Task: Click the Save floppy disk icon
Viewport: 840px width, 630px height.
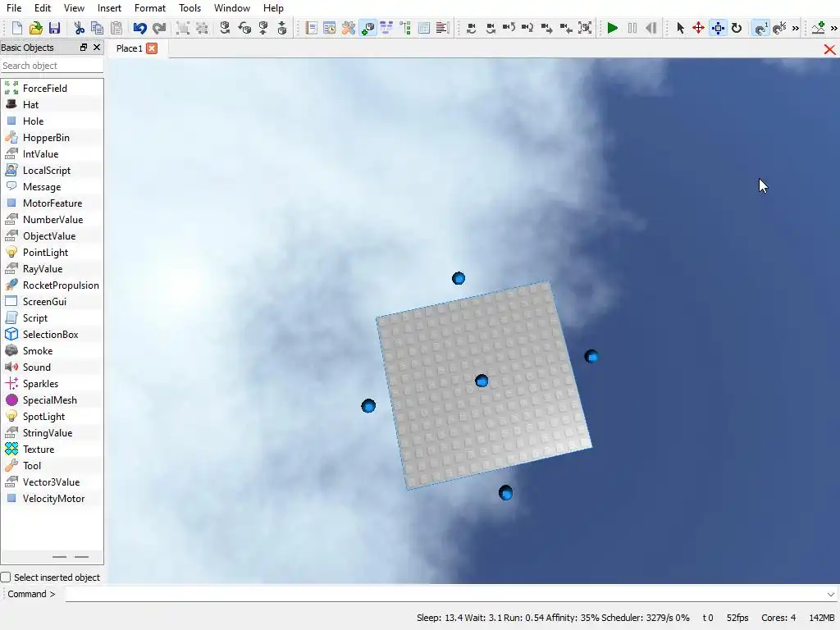Action: coord(54,28)
